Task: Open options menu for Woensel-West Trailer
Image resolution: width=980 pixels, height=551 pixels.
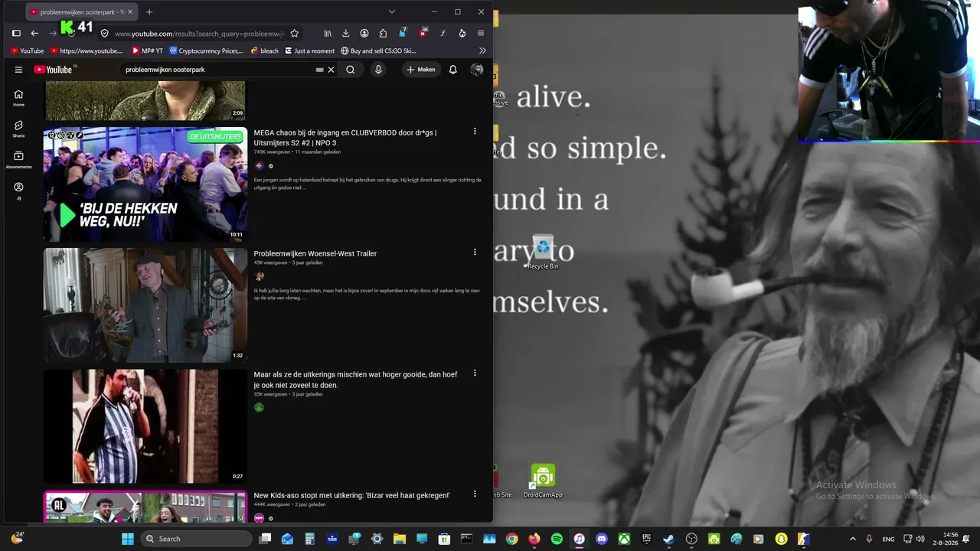Action: (475, 252)
